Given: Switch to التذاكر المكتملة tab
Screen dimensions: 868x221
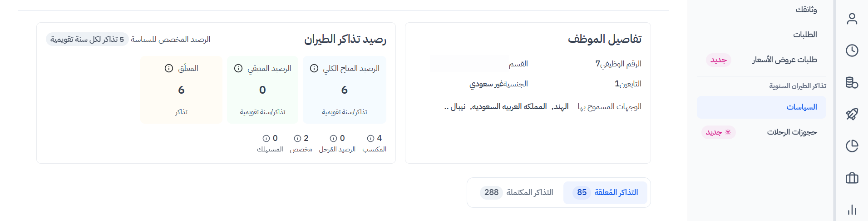Looking at the screenshot, I should [517, 193].
